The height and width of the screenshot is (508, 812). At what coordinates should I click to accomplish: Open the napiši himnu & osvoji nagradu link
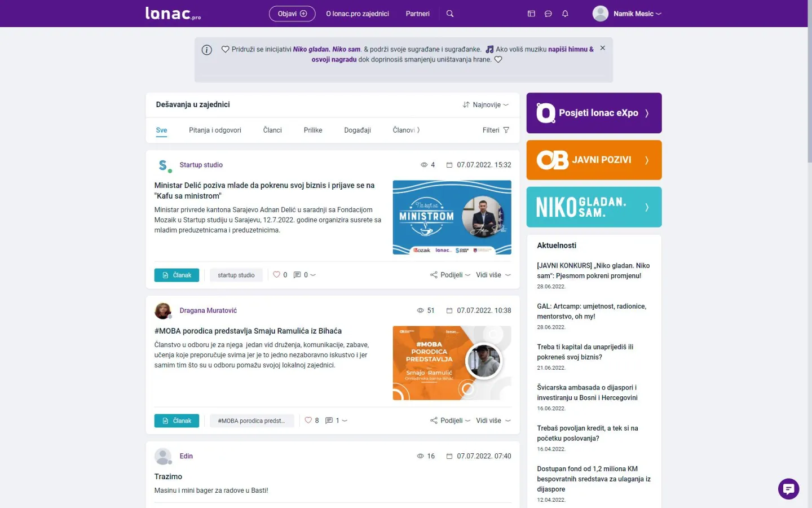pos(452,54)
